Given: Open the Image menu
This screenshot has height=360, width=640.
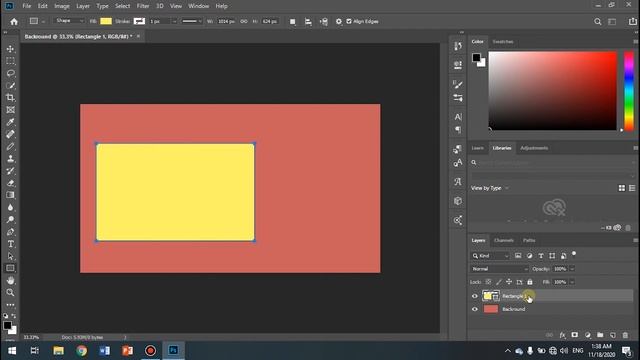Looking at the screenshot, I should [62, 6].
